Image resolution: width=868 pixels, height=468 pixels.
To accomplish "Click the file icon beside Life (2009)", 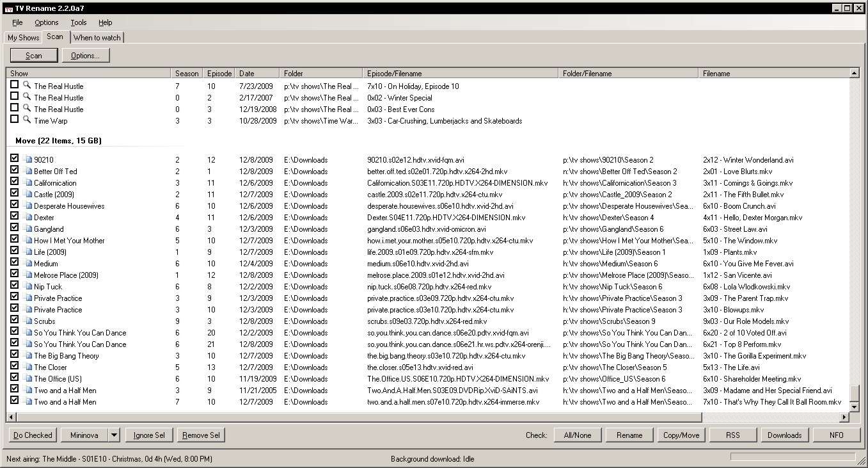I will coord(28,252).
